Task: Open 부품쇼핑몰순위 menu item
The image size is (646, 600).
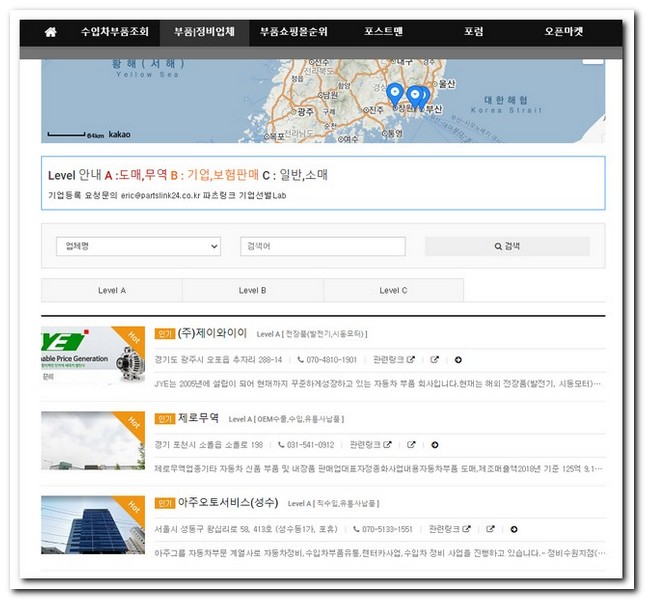Action: click(x=293, y=32)
